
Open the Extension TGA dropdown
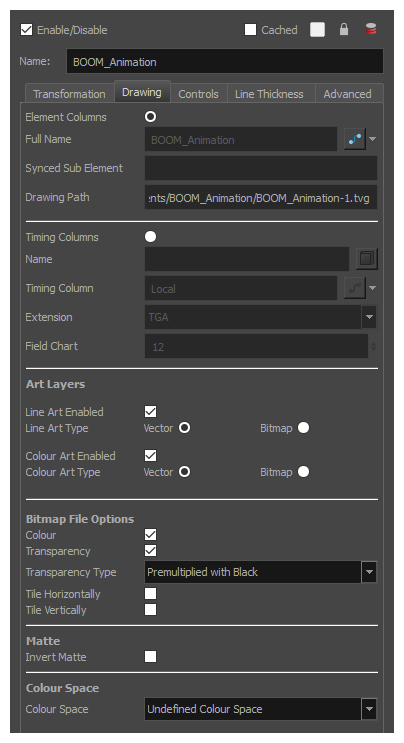click(x=369, y=317)
